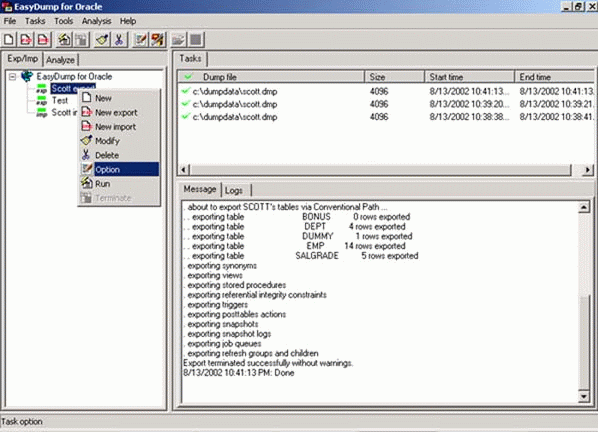
Task: Click the green exp icon beside Test
Action: click(x=42, y=101)
